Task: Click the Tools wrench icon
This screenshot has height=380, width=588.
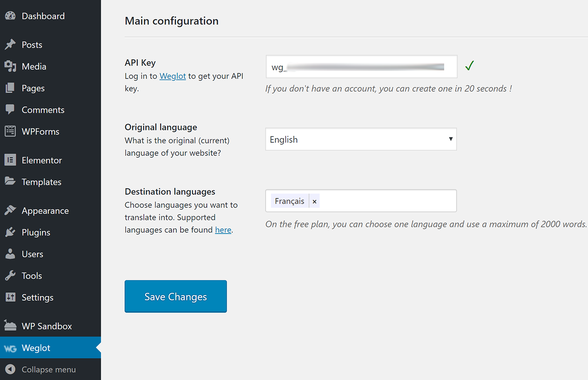Action: click(x=10, y=276)
